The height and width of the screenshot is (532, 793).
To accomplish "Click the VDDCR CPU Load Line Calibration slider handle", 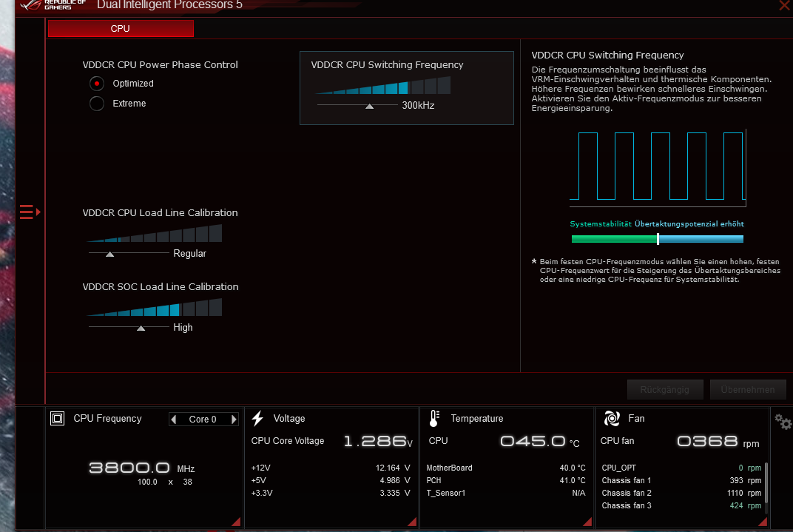I will [109, 254].
